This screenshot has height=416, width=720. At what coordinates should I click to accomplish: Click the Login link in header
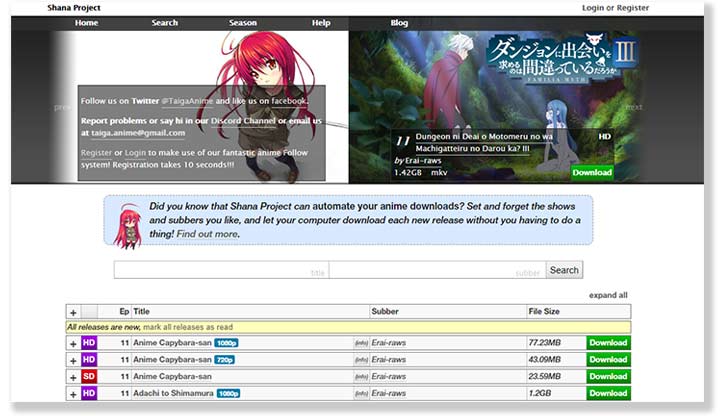[x=593, y=8]
